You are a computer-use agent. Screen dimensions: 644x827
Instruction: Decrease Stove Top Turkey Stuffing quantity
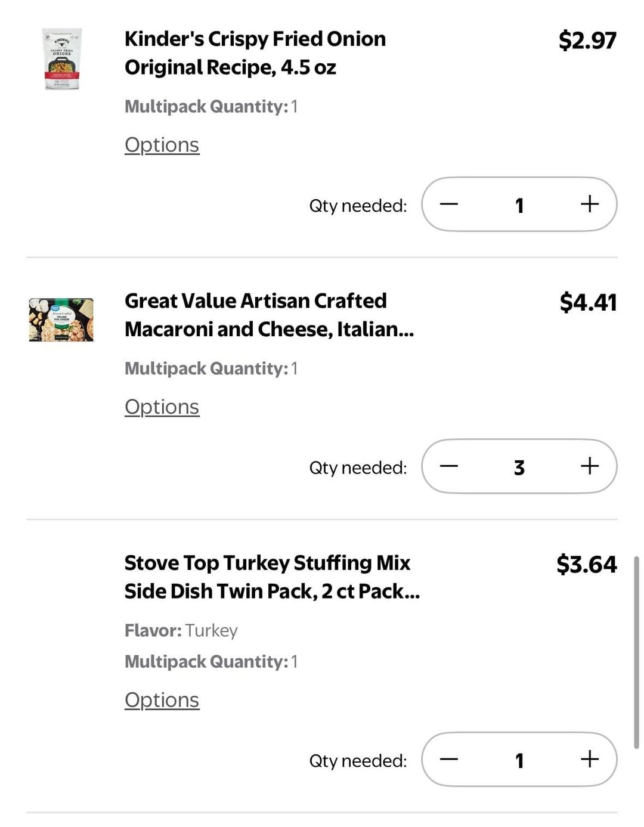pyautogui.click(x=449, y=759)
